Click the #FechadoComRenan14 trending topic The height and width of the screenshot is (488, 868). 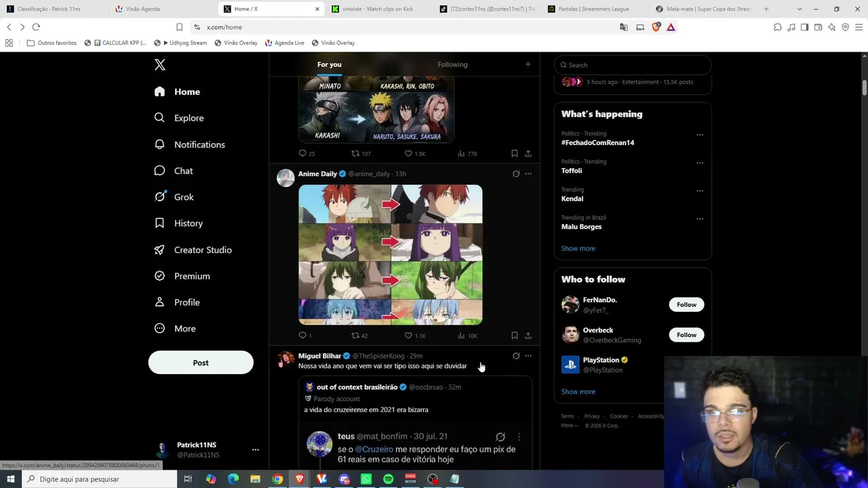click(598, 143)
